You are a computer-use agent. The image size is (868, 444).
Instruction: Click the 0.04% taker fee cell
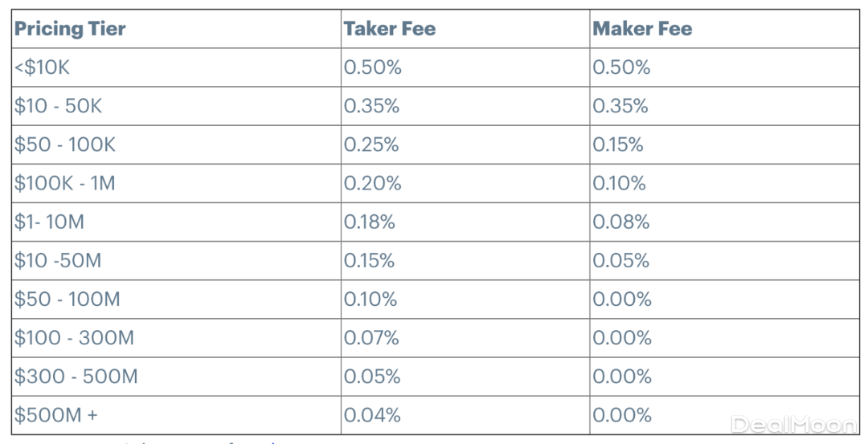373,415
